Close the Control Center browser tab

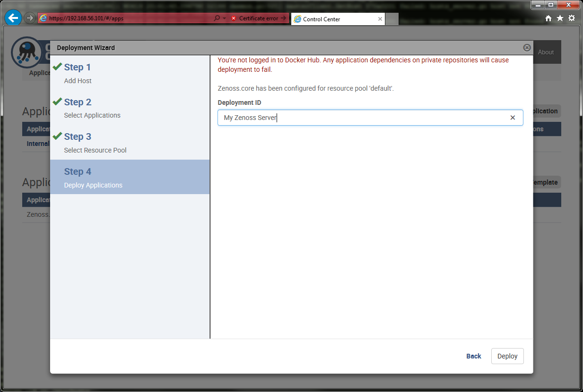380,19
